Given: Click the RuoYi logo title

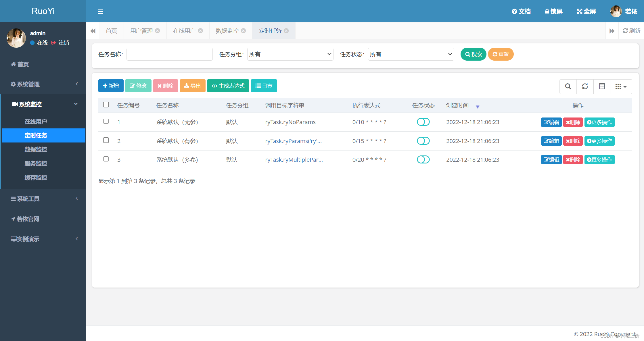Looking at the screenshot, I should (x=43, y=11).
